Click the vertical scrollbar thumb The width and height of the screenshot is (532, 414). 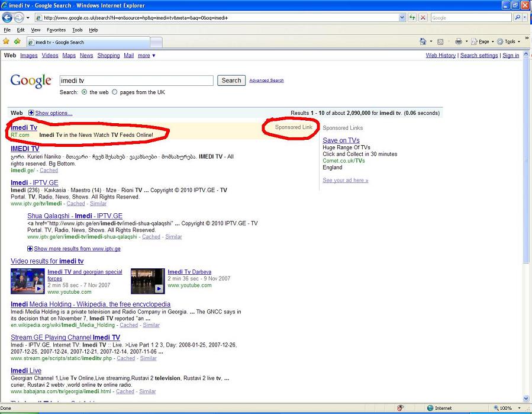[526, 160]
